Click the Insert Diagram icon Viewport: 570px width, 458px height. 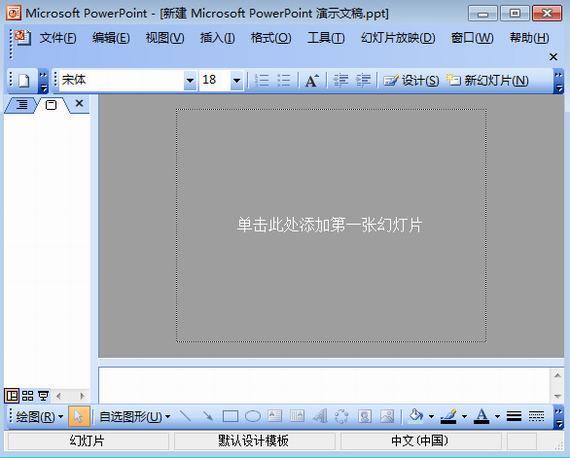(341, 416)
